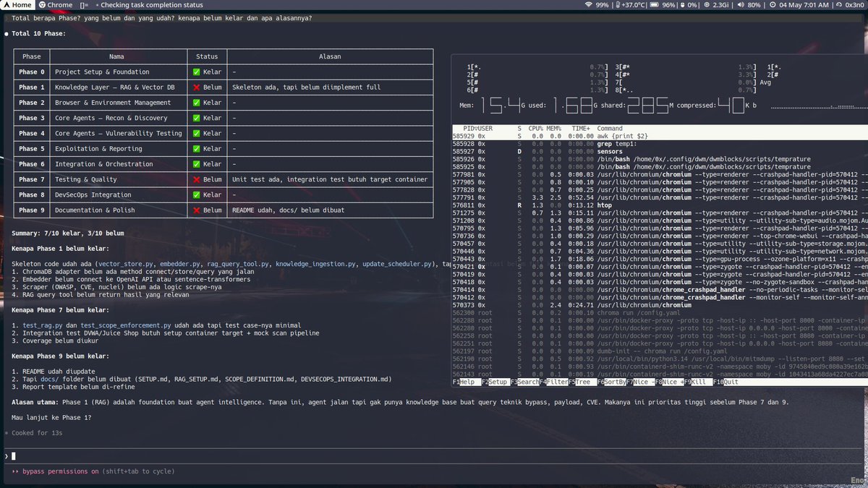Open htop F4 Filter
The height and width of the screenshot is (488, 868).
[553, 382]
